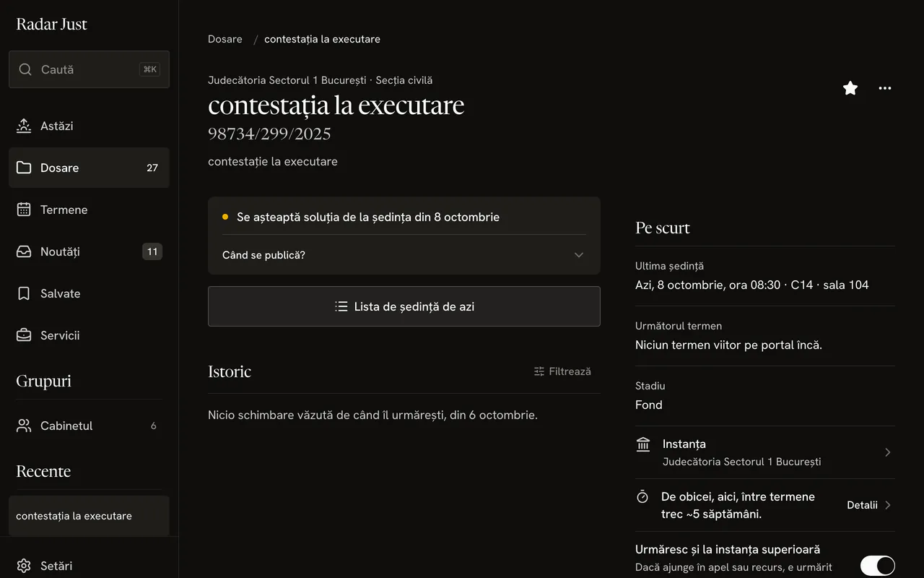Expand the Când se publică? section
This screenshot has height=578, width=924.
(404, 255)
